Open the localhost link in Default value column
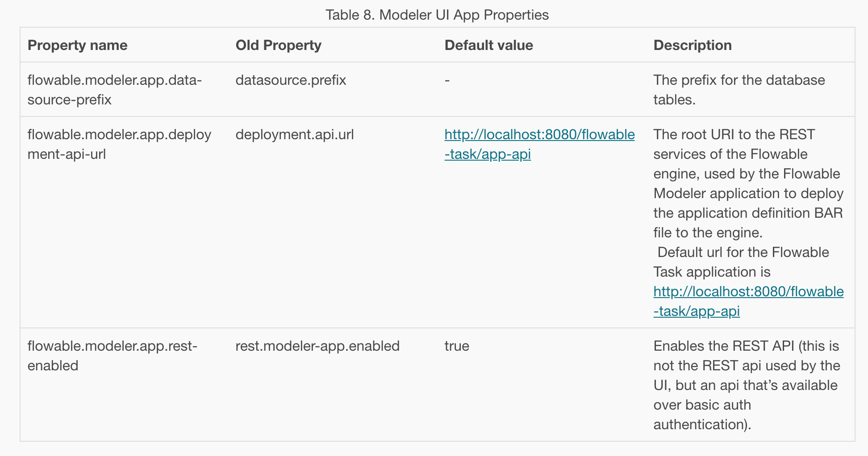 pos(539,135)
